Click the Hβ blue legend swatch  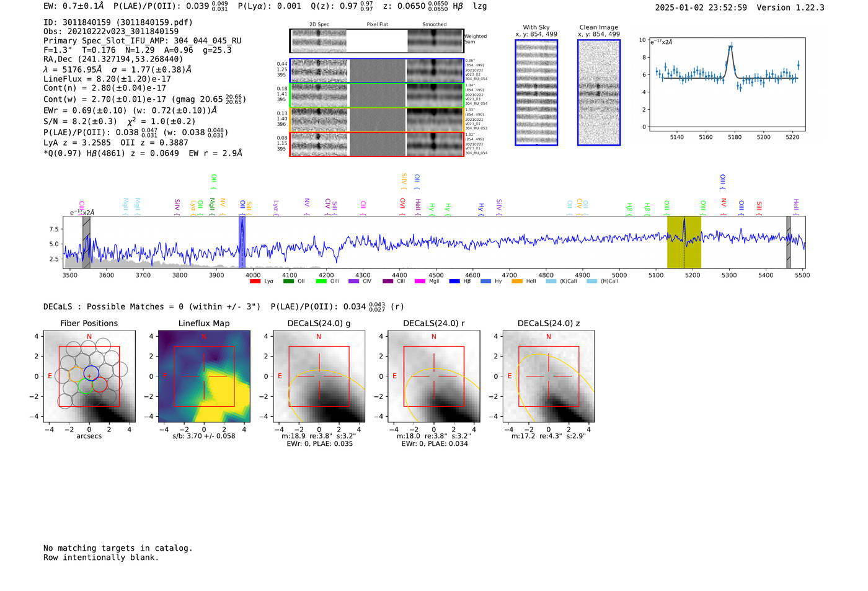(x=454, y=282)
